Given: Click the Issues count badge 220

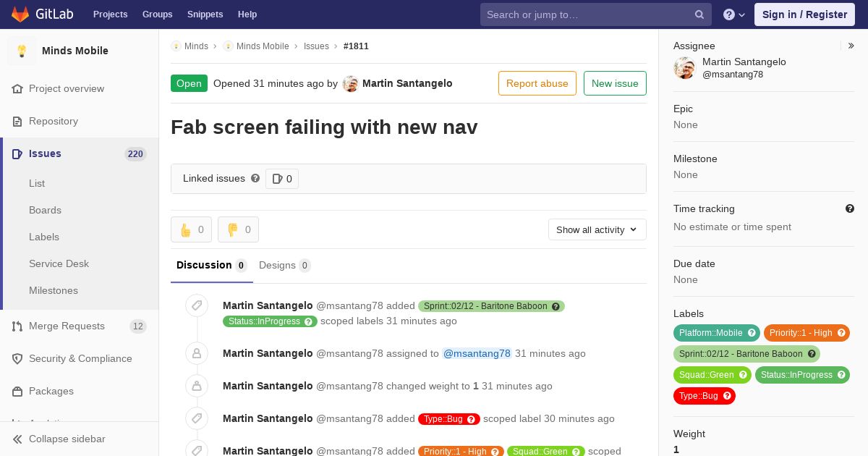Looking at the screenshot, I should (135, 153).
